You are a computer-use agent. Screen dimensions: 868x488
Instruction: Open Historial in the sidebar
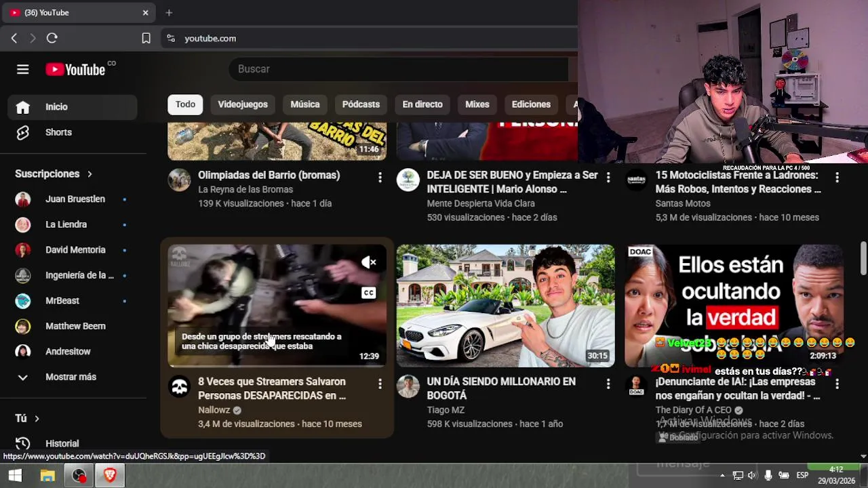pos(73,443)
